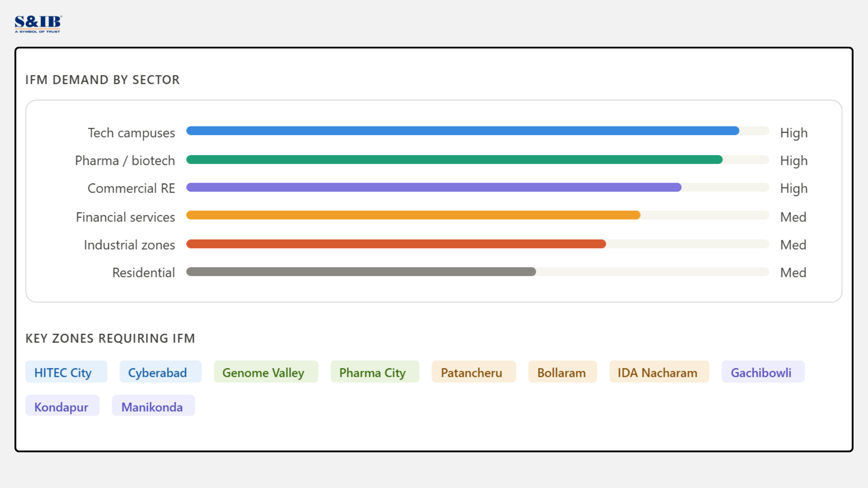The image size is (868, 488).
Task: Click the gray Residential demand bar
Action: [x=361, y=272]
